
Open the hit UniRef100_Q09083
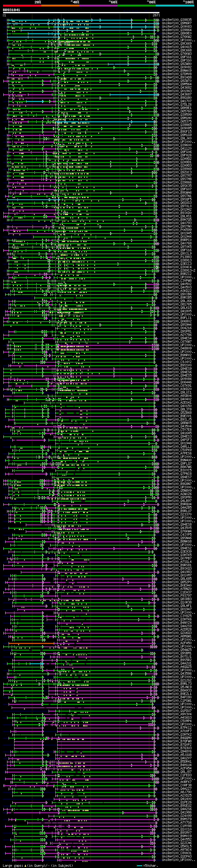click(x=176, y=26)
